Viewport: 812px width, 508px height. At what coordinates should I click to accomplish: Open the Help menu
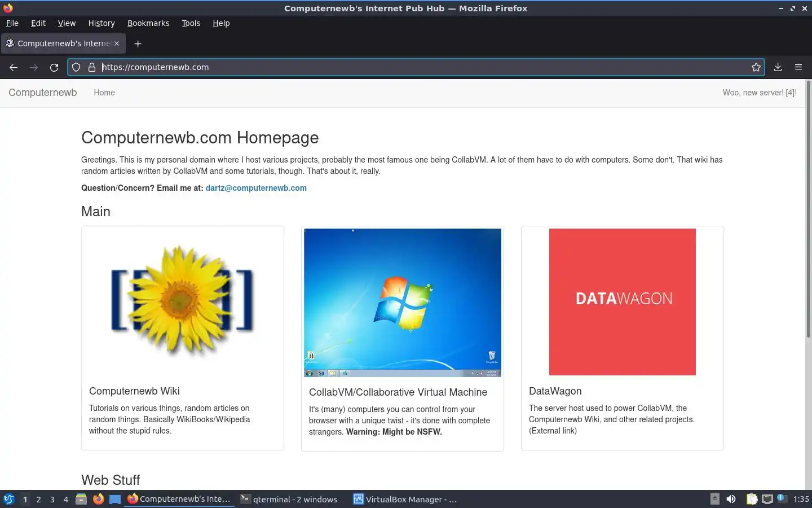point(221,23)
